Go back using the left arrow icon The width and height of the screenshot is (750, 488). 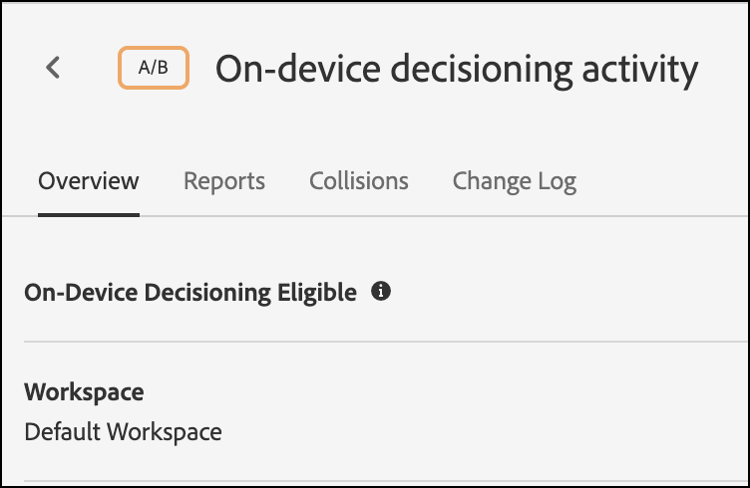[x=54, y=68]
